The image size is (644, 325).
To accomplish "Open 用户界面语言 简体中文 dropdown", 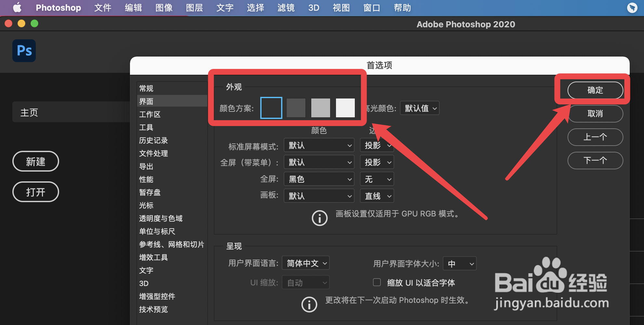I will (306, 263).
